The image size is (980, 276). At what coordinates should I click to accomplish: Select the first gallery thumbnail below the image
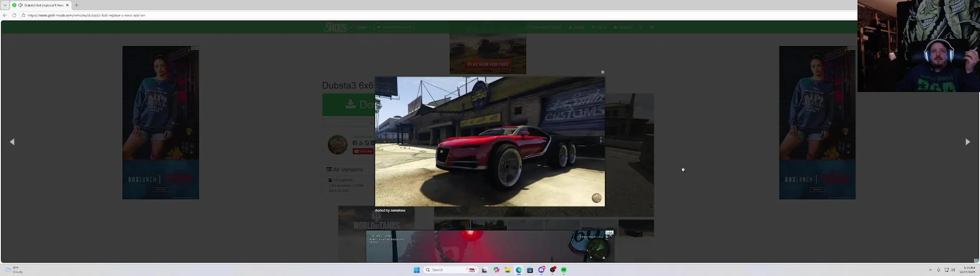[x=452, y=225]
